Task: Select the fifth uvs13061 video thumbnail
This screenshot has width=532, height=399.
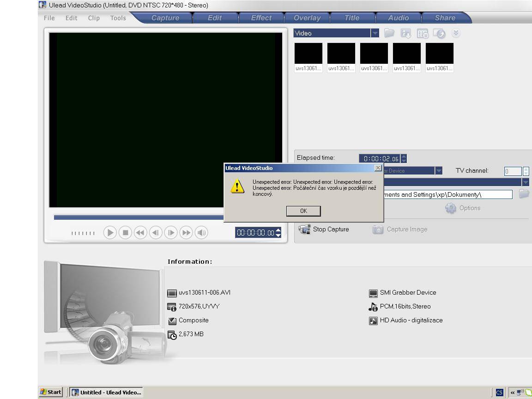Action: (x=440, y=53)
